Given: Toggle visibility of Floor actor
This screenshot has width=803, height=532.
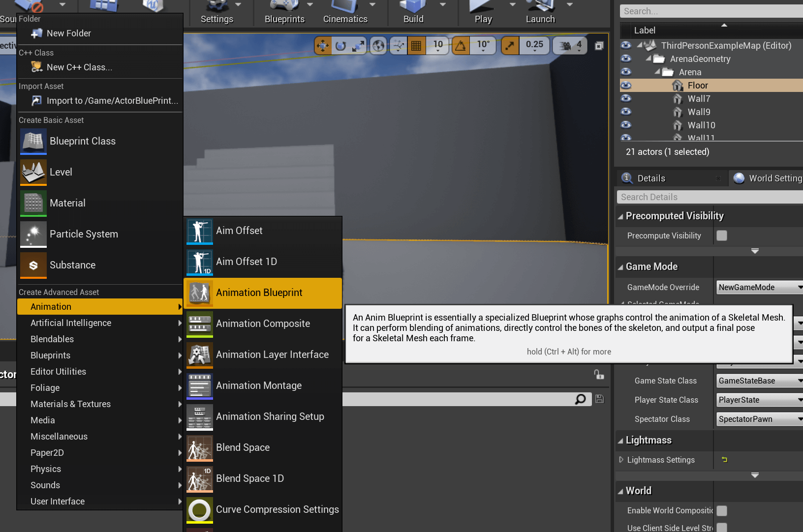Looking at the screenshot, I should pyautogui.click(x=626, y=85).
